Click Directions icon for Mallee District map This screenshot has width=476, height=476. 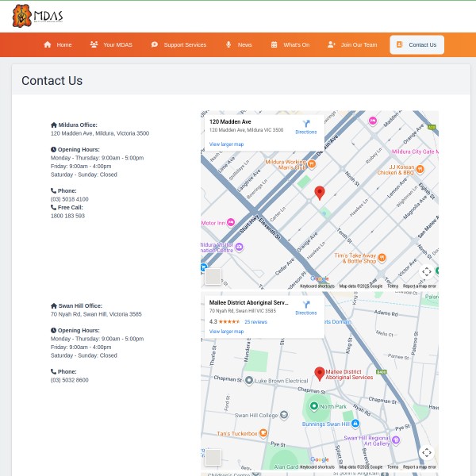pos(306,306)
